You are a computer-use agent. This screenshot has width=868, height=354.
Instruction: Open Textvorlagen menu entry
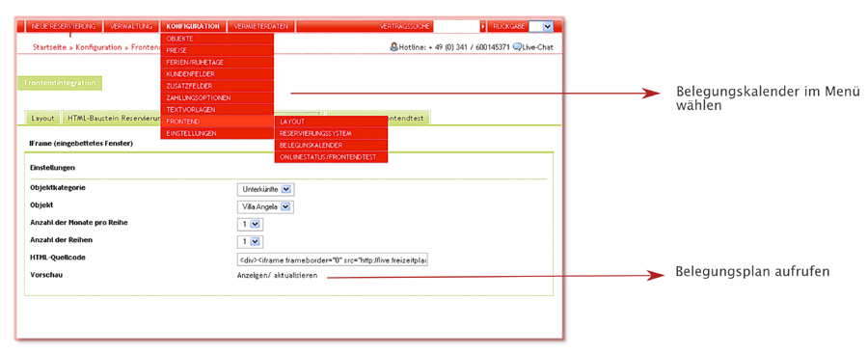pos(217,110)
